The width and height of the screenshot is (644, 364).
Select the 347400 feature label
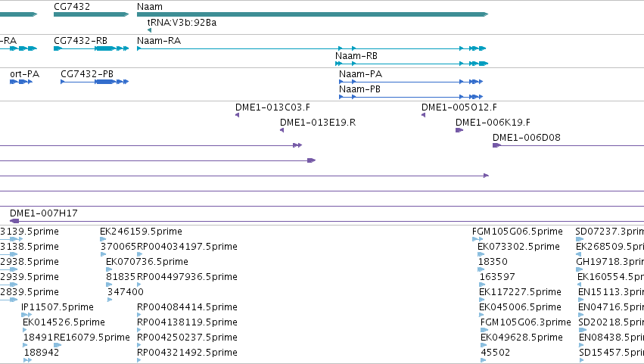pos(126,292)
